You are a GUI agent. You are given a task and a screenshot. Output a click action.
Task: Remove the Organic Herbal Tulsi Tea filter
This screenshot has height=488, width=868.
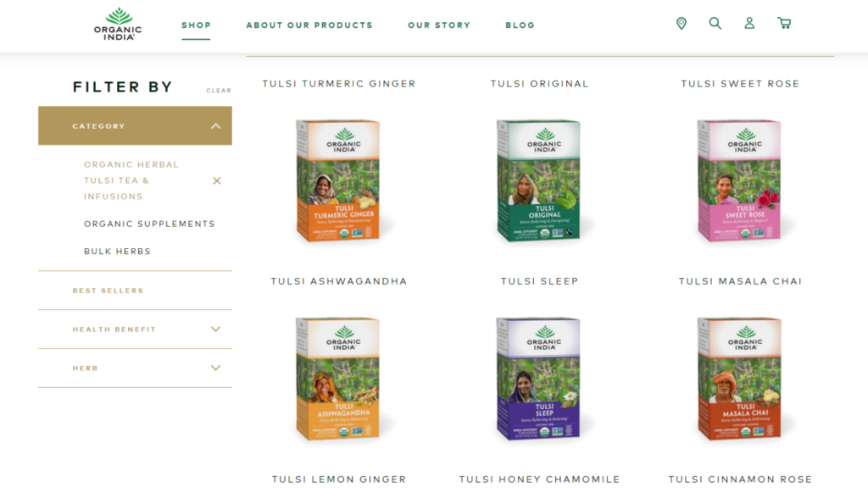tap(217, 181)
